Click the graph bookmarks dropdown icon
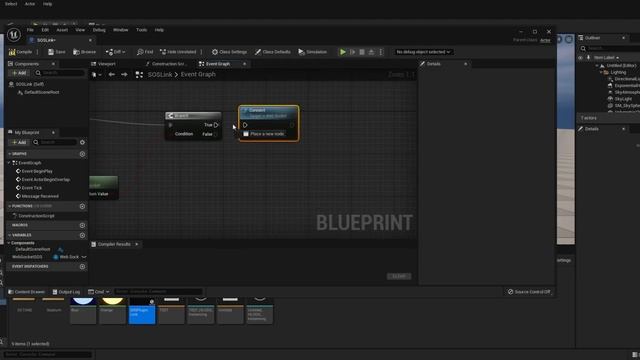 click(96, 75)
